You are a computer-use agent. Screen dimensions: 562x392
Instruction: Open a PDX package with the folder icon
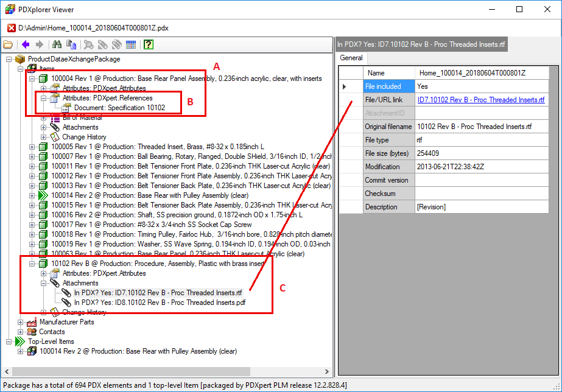click(8, 45)
